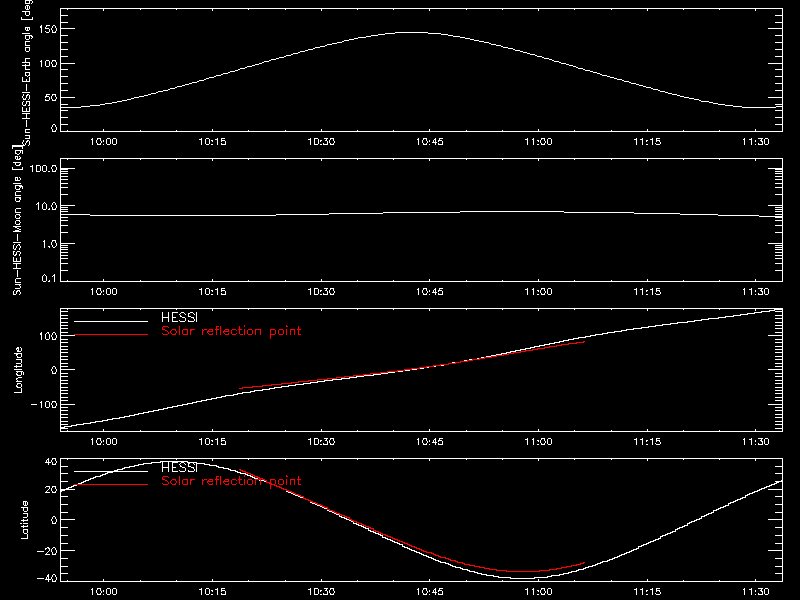The width and height of the screenshot is (800, 600).
Task: Select "HESSI" legend text in Latitude plot
Action: (x=179, y=467)
